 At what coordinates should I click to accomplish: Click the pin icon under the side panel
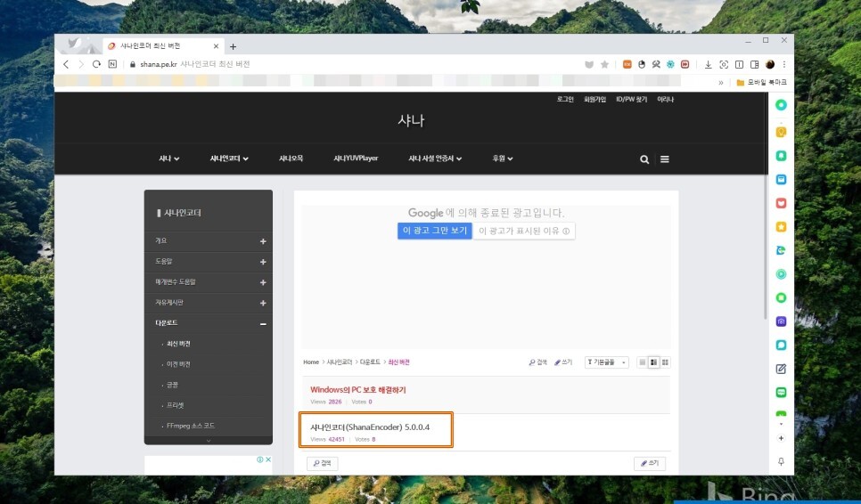(781, 462)
